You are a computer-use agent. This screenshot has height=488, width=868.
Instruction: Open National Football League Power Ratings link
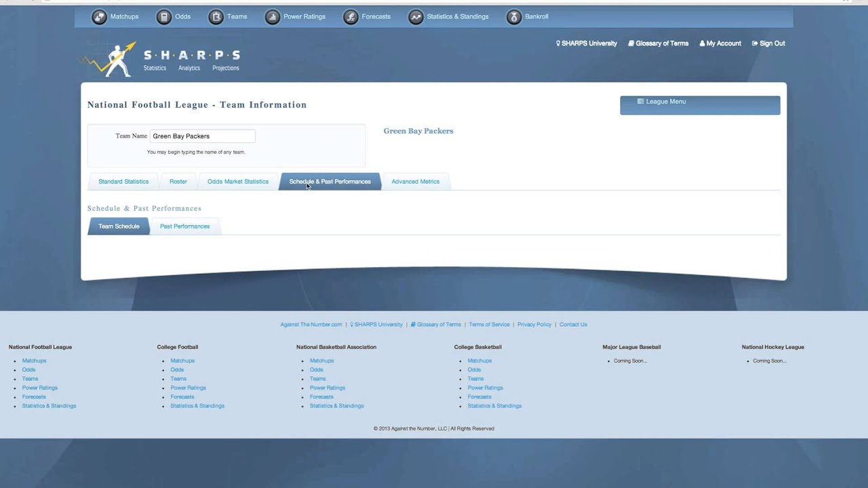[40, 388]
